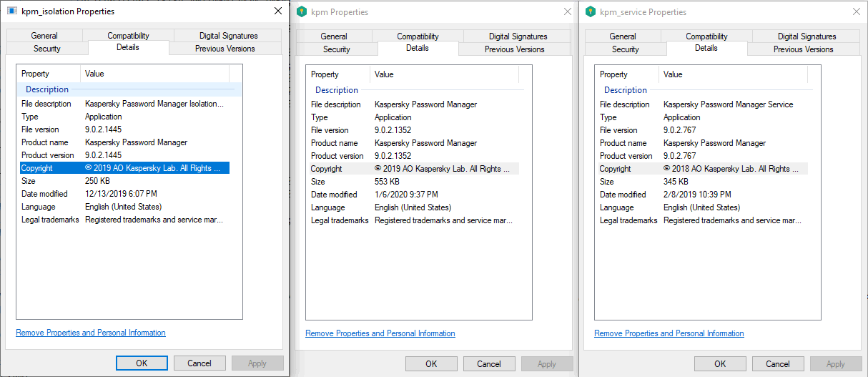The image size is (868, 377).
Task: Click the Kaspersky icon in kpm_service Properties title
Action: [x=591, y=12]
